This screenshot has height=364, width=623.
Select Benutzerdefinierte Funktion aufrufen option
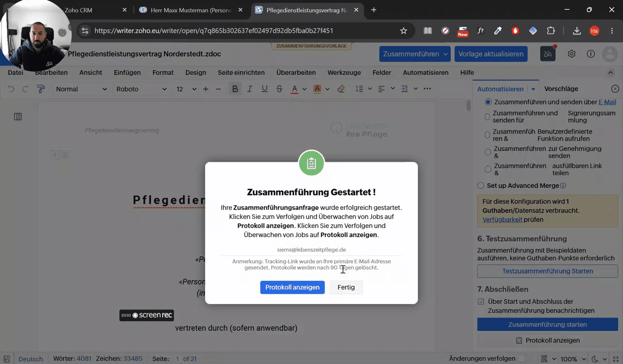click(x=487, y=135)
